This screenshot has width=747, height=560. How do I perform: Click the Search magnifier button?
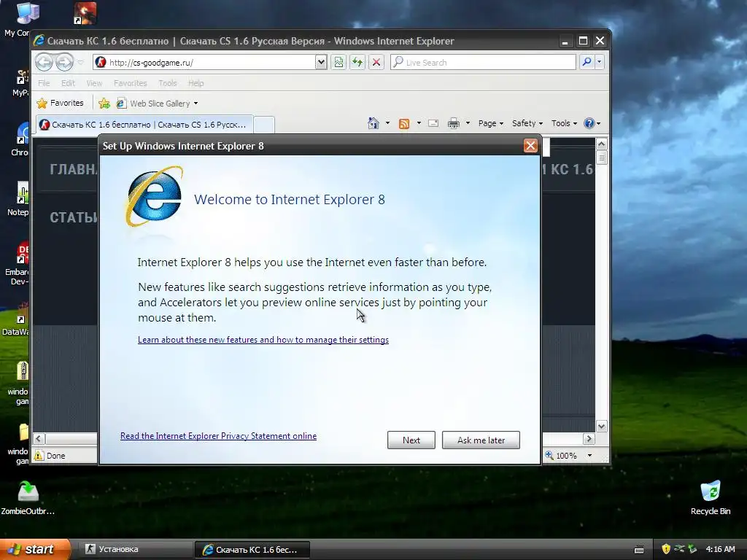tap(587, 63)
